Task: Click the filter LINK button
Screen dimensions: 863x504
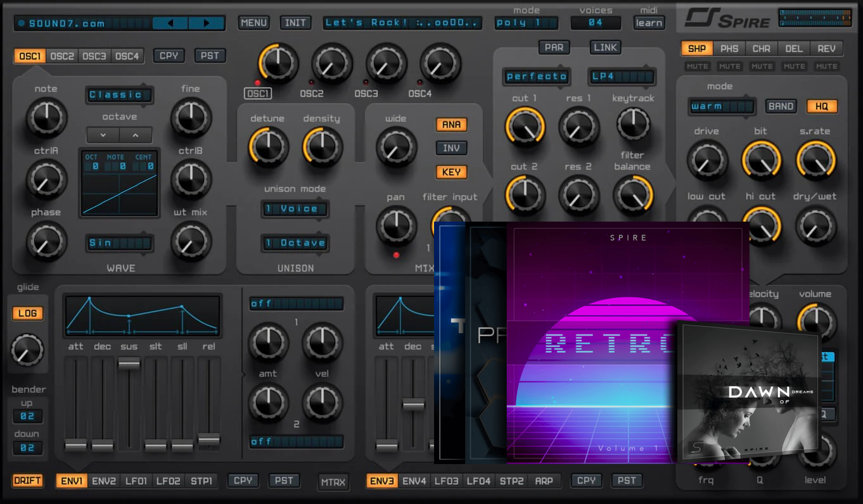Action: point(605,47)
